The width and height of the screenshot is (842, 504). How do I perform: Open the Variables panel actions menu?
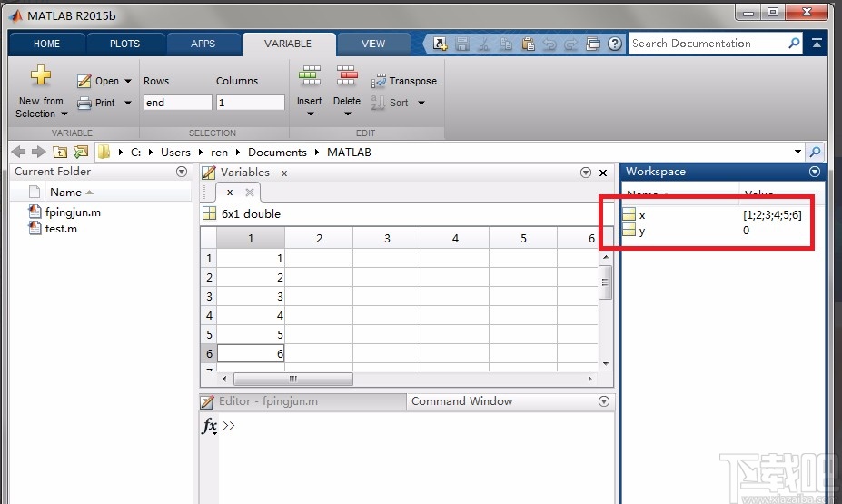pyautogui.click(x=586, y=173)
